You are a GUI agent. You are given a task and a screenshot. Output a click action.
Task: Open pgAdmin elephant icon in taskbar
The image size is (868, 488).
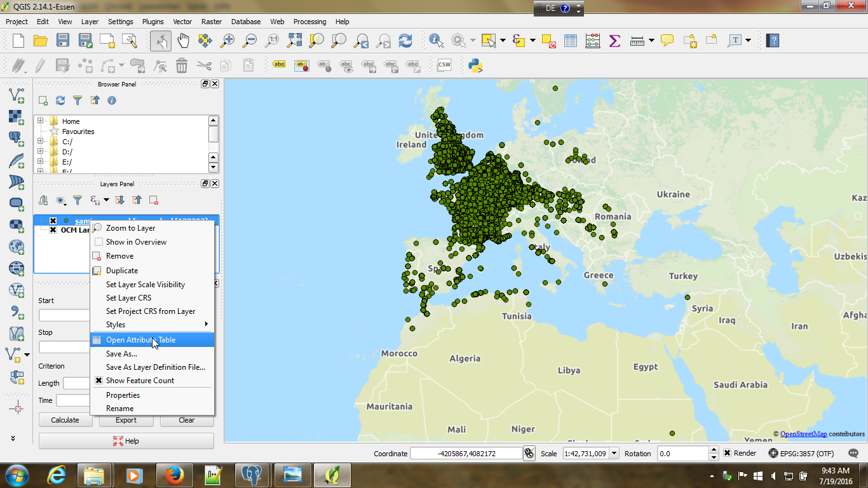point(252,475)
